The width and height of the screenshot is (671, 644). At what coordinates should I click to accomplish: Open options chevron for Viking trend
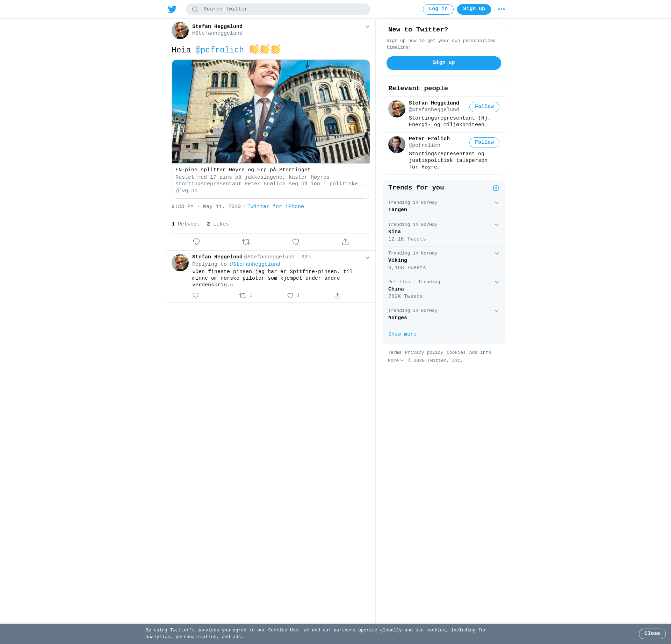coord(497,253)
